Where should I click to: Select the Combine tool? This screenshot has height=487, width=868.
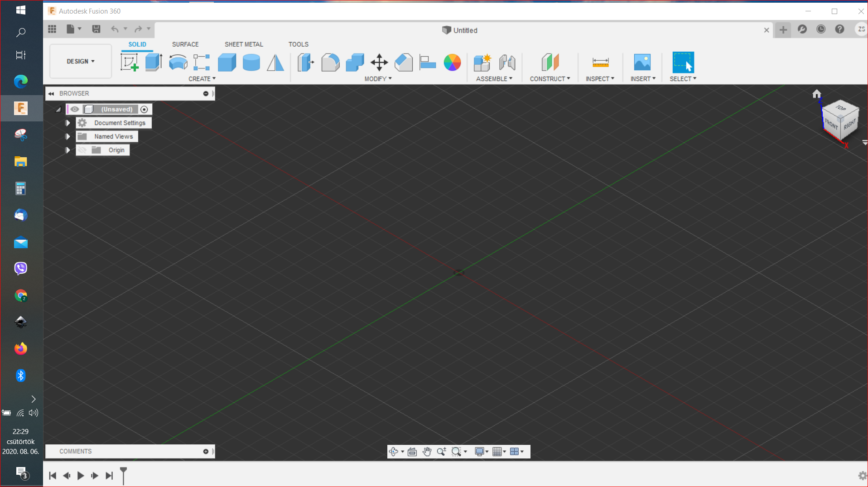[x=355, y=62]
